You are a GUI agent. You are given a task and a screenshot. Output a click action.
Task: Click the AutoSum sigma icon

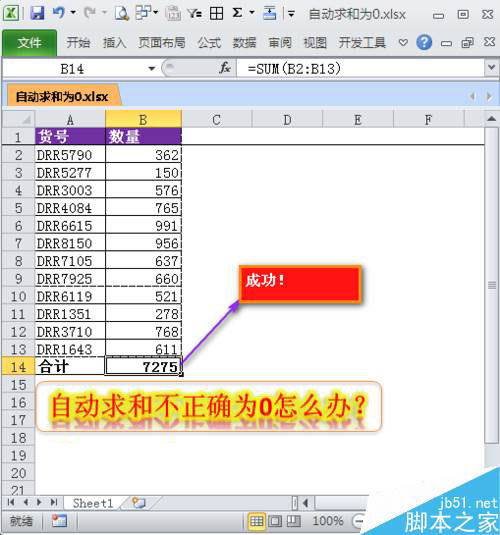point(237,13)
